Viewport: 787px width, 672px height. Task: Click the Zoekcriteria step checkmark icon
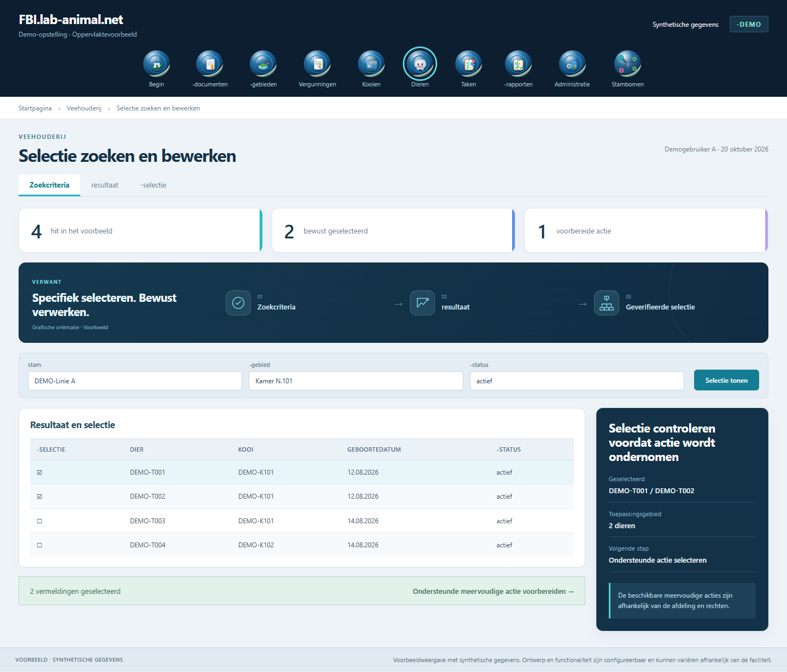point(238,303)
